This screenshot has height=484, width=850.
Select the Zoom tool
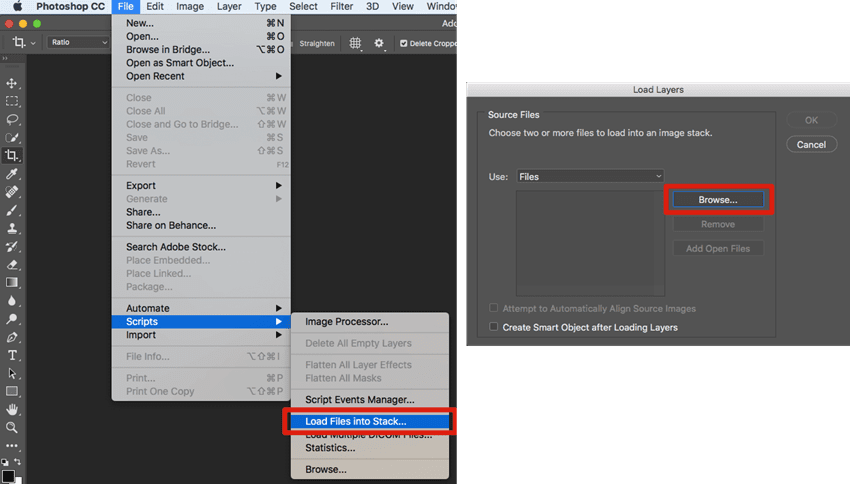point(11,428)
